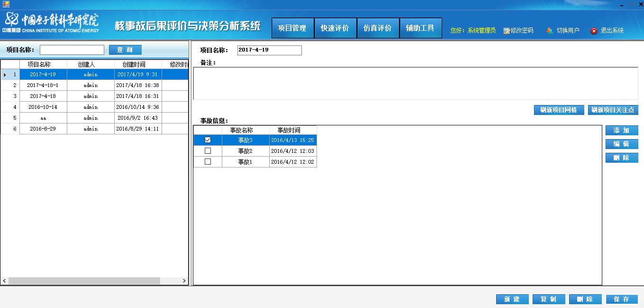The width and height of the screenshot is (644, 308).
Task: Select the 辅助工具 tab
Action: (420, 28)
